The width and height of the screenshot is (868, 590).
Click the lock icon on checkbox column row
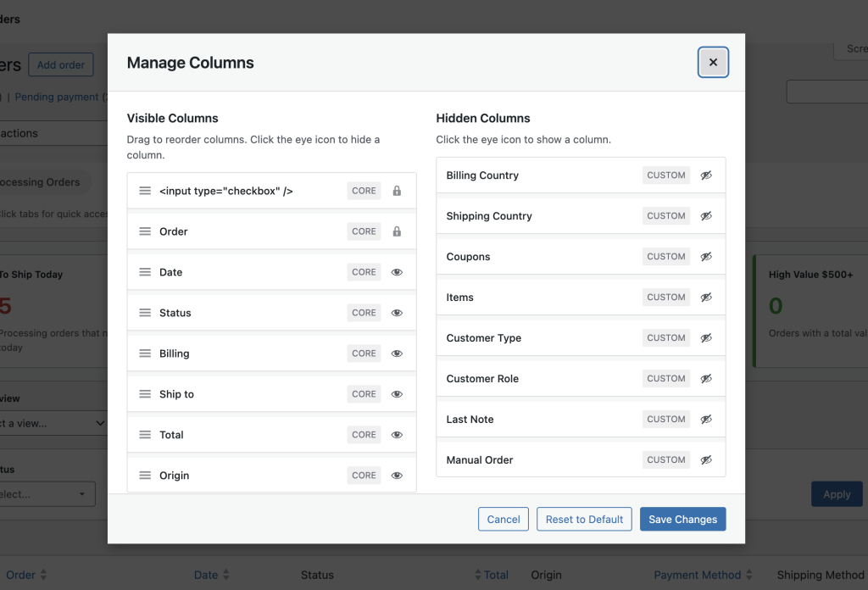pyautogui.click(x=397, y=191)
